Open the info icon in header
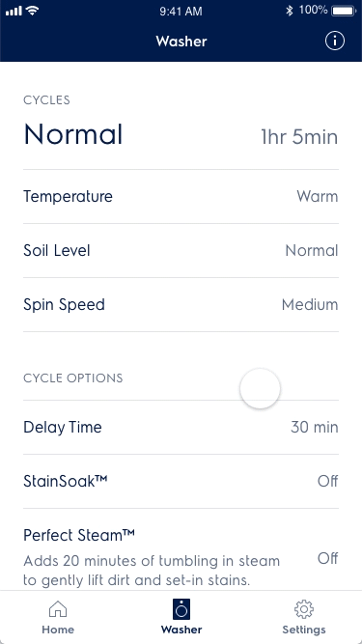 tap(335, 42)
